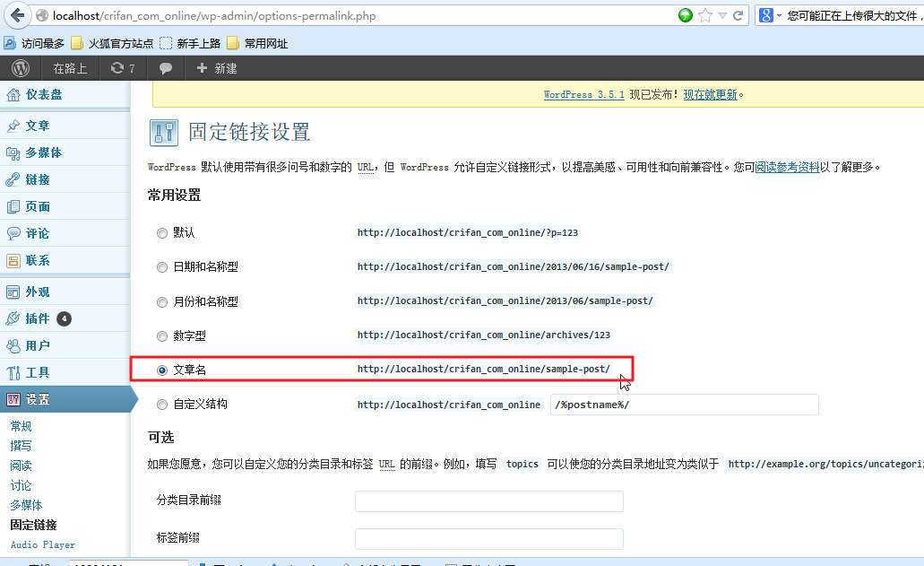
Task: Click the reload page icon
Action: 738,16
